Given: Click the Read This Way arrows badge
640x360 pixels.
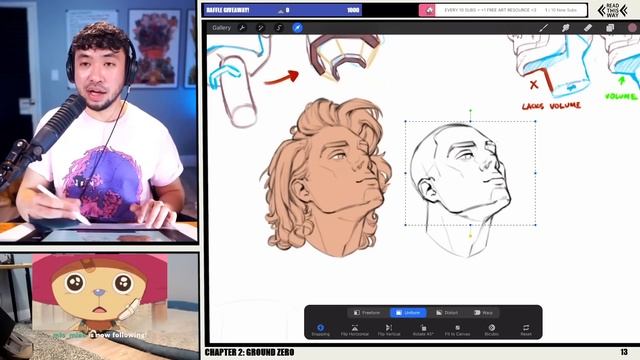Looking at the screenshot, I should pyautogui.click(x=613, y=10).
